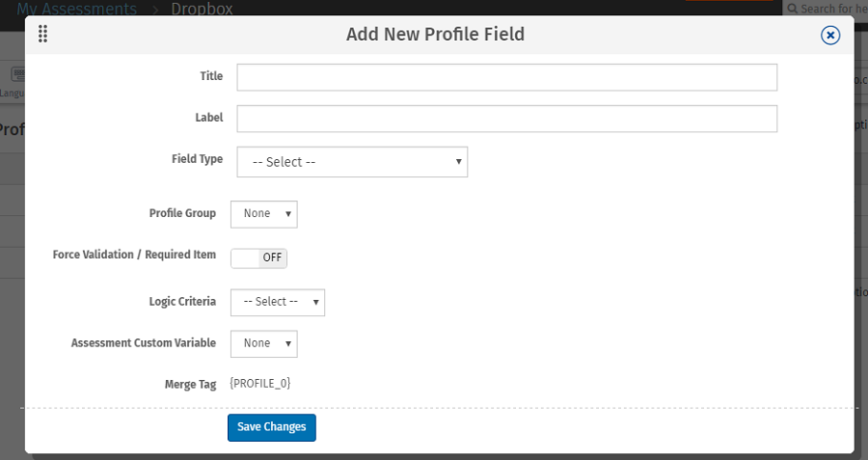The height and width of the screenshot is (460, 868).
Task: Open the Field Type dropdown
Action: [x=352, y=162]
